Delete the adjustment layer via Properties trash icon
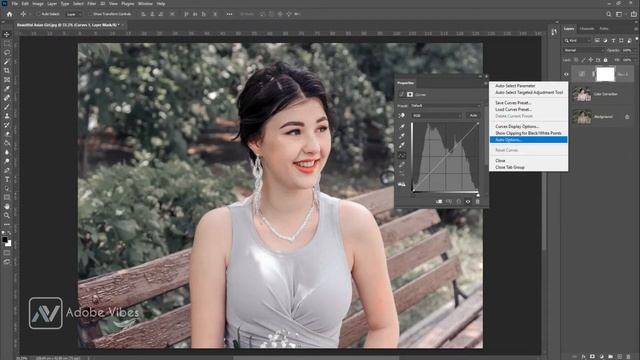640x360 pixels. [478, 202]
